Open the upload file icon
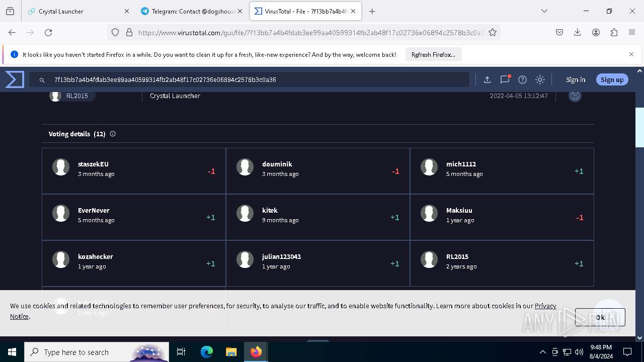 pyautogui.click(x=487, y=79)
